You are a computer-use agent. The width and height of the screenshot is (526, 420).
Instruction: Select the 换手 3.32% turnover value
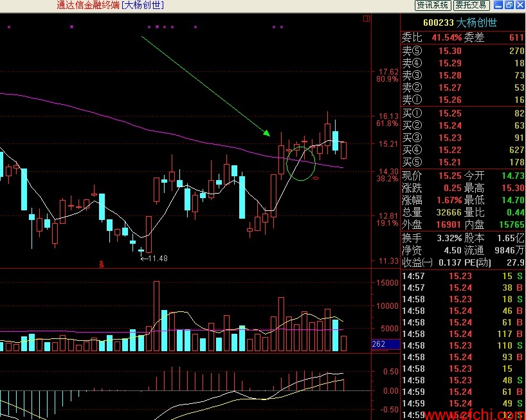pos(449,238)
